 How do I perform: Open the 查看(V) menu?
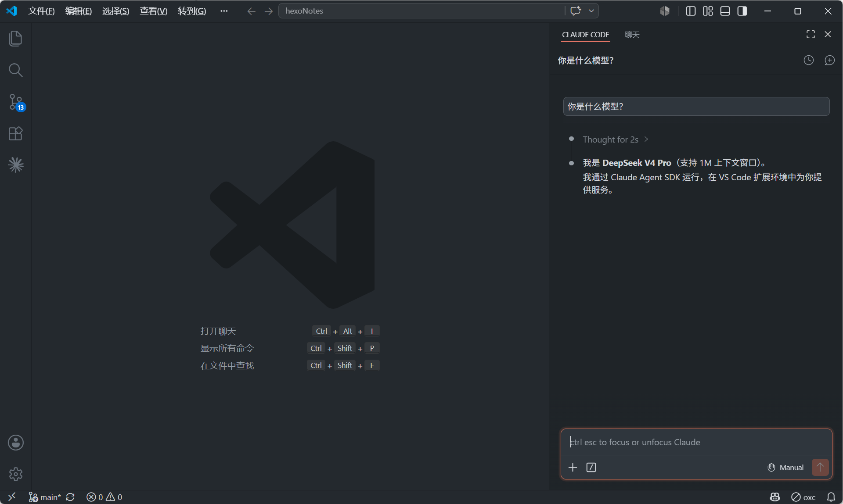153,11
